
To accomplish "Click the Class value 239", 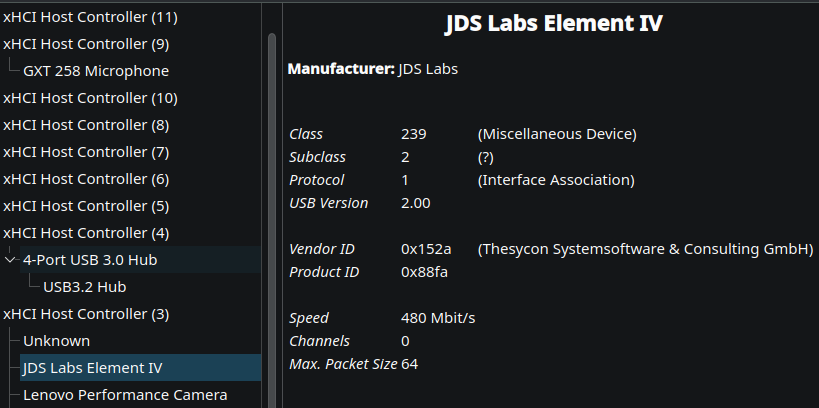I will coord(414,134).
